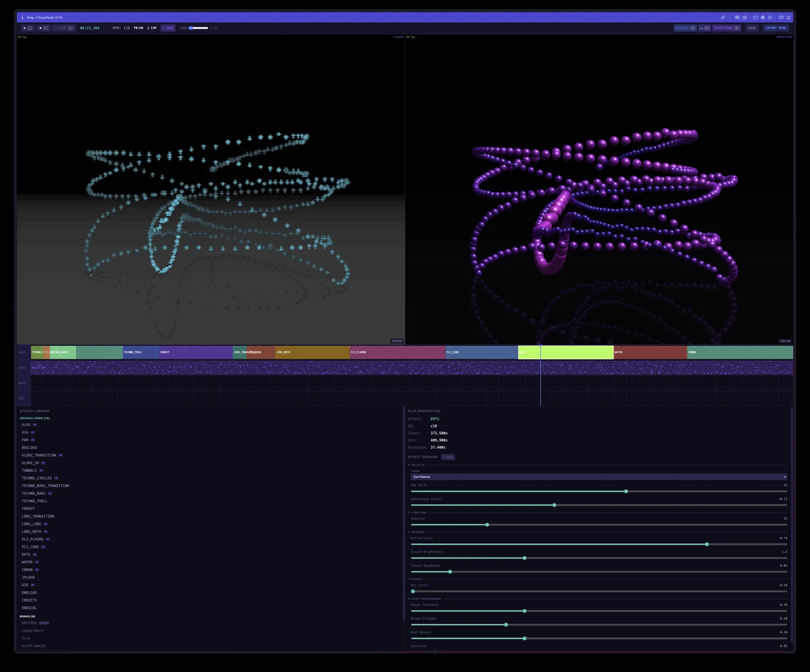Switch preview to CLASSIC mode
The width and height of the screenshot is (810, 672).
(685, 28)
